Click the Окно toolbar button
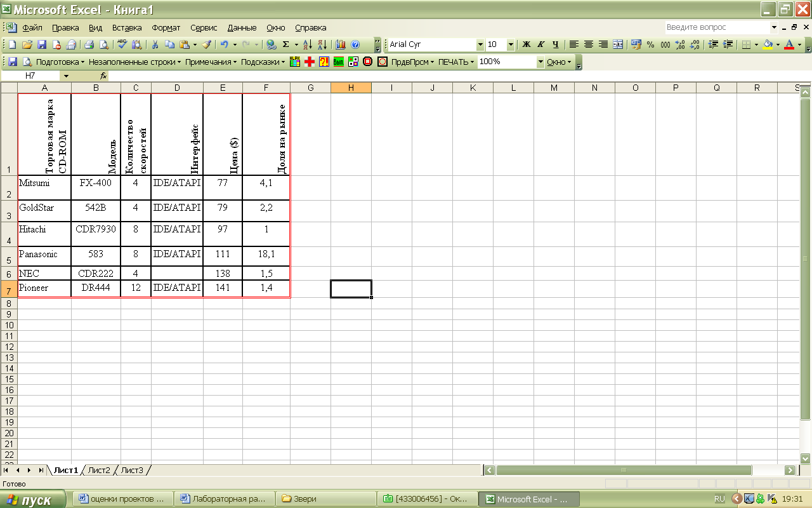This screenshot has width=812, height=508. [x=559, y=62]
